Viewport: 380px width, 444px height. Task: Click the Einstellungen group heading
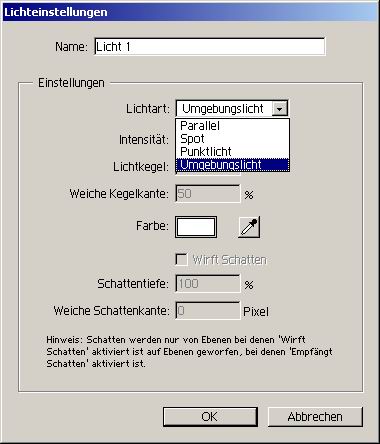tap(71, 83)
